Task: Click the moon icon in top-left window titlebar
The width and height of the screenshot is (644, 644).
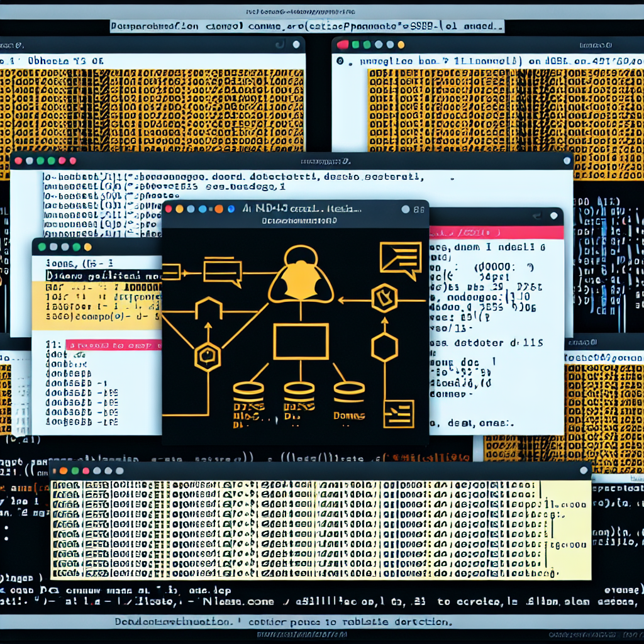Action: point(278,44)
